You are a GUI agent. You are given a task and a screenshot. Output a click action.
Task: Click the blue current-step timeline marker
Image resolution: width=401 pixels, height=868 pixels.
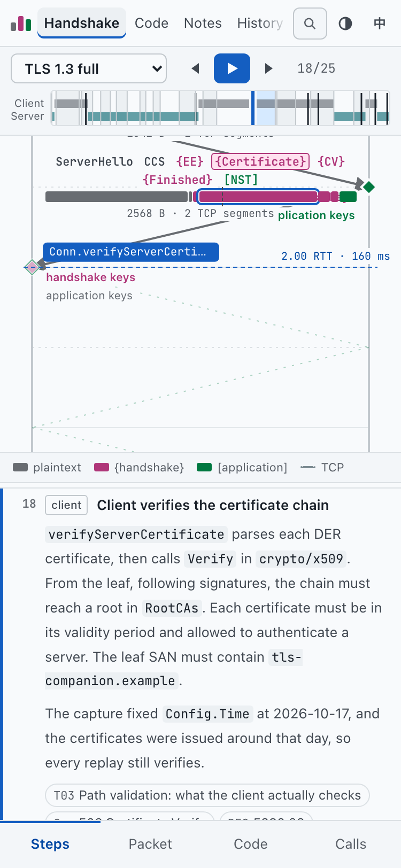click(253, 108)
